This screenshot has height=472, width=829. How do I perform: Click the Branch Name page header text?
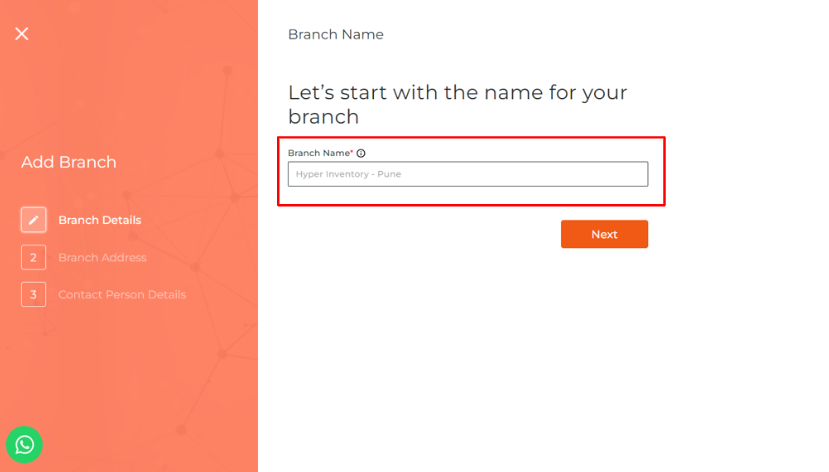tap(336, 34)
